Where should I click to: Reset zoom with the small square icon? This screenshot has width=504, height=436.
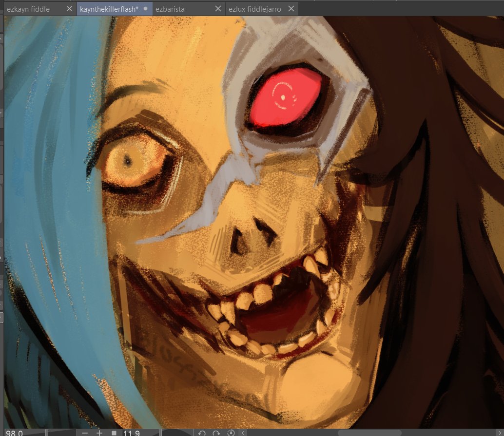pyautogui.click(x=114, y=433)
